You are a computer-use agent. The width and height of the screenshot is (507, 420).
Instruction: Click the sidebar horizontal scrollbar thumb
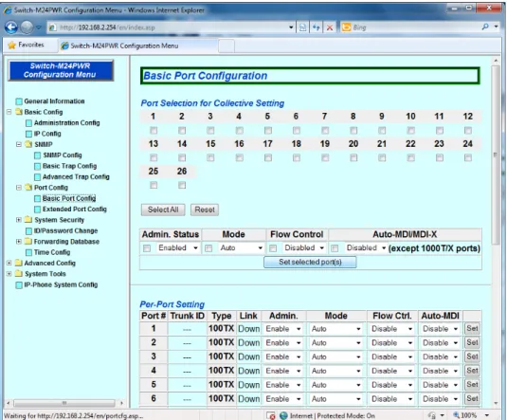coord(64,403)
